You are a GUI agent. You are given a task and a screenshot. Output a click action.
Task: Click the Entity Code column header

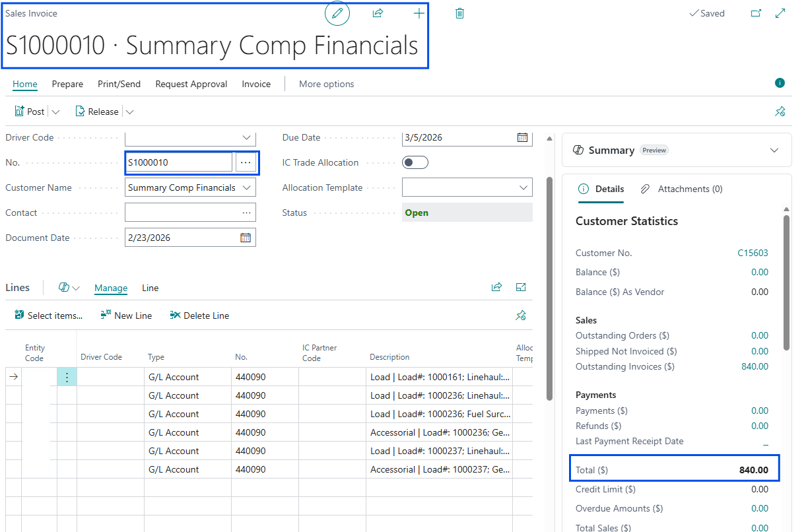click(x=34, y=353)
